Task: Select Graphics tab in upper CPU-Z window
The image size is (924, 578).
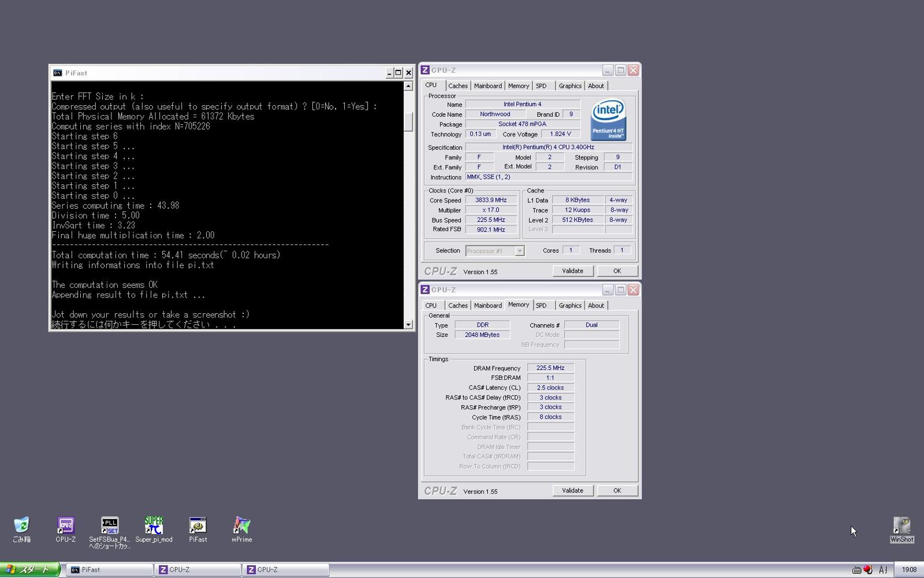Action: (x=570, y=86)
